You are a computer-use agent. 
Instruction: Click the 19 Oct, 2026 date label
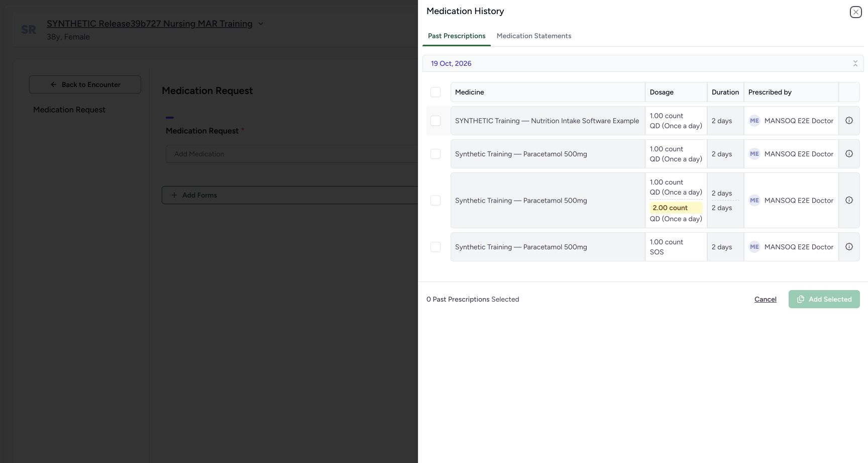(451, 63)
